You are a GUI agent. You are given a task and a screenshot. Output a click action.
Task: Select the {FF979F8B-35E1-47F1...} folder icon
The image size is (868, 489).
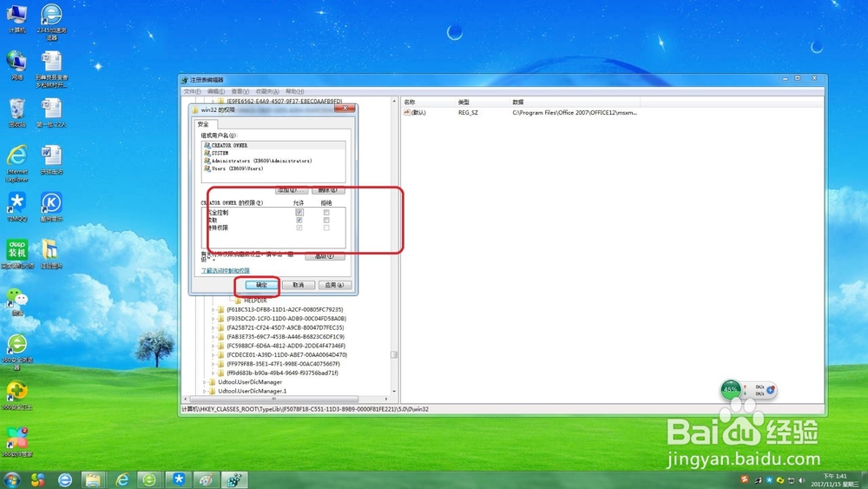220,364
